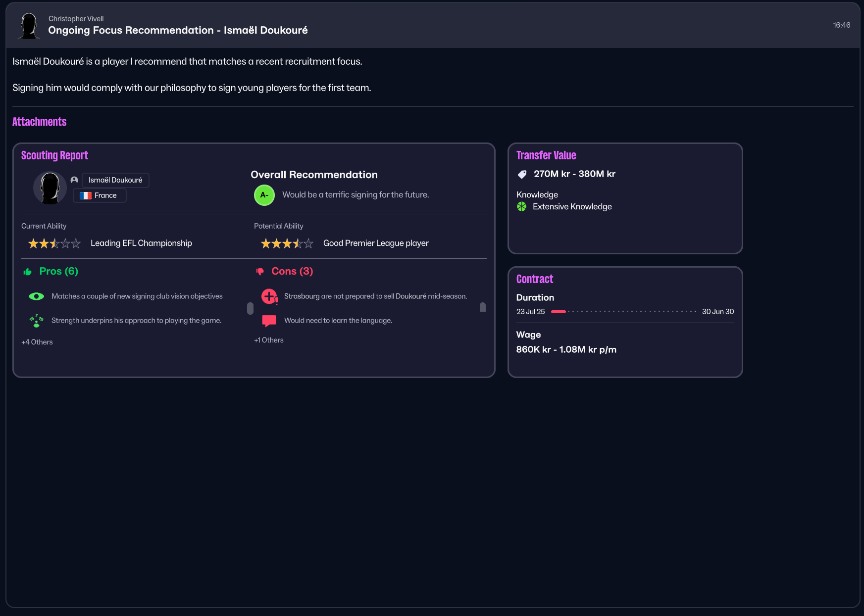Click the potential ability star rating
The width and height of the screenshot is (864, 616).
tap(287, 243)
